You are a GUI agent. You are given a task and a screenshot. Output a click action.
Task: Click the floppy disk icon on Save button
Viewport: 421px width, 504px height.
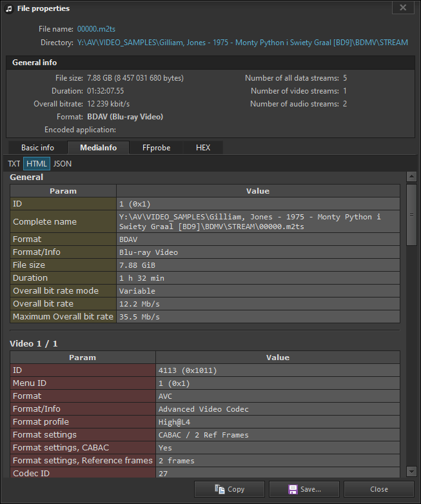[x=293, y=490]
